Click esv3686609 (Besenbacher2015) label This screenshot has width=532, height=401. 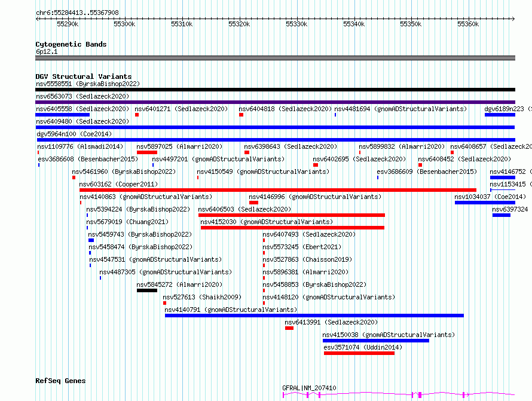coord(427,172)
